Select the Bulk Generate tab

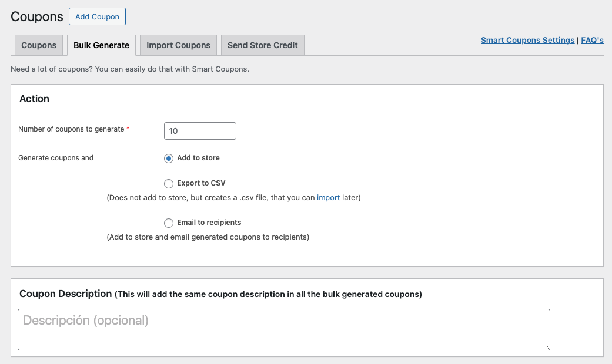click(101, 45)
